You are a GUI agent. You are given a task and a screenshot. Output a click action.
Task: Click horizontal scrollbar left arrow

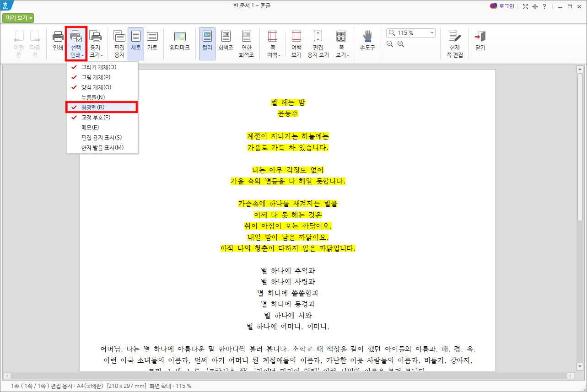(7, 376)
